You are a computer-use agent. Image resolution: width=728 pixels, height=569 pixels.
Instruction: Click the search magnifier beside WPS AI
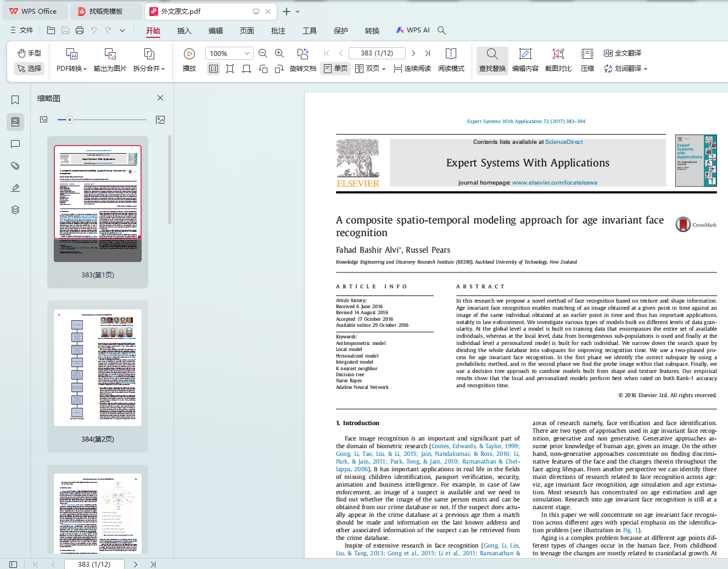pyautogui.click(x=441, y=30)
